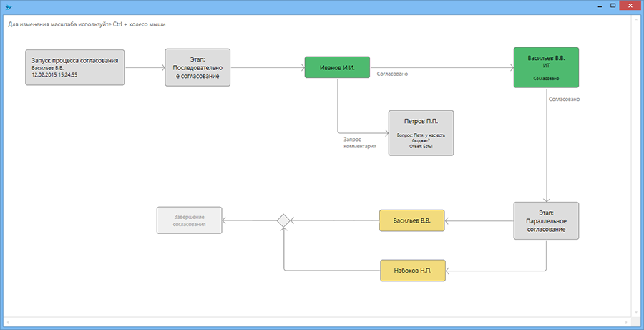Select the yellow Набоков Н.П. node
The height and width of the screenshot is (330, 644).
pyautogui.click(x=412, y=270)
